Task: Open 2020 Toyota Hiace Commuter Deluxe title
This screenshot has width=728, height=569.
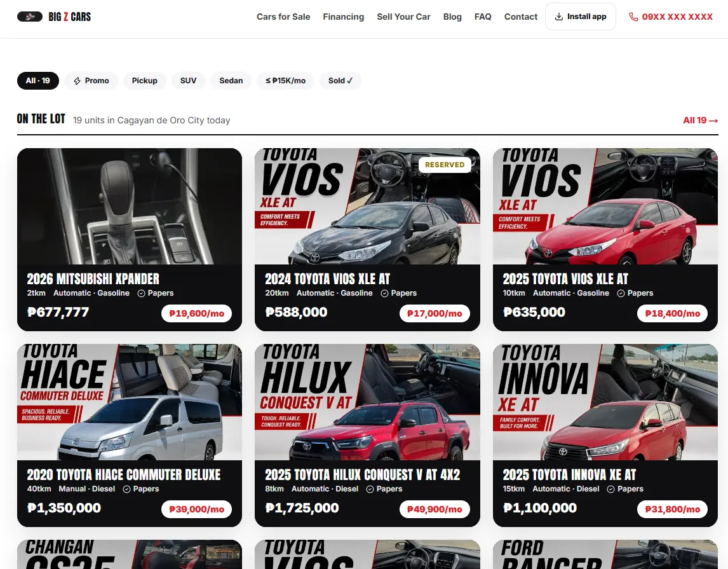Action: pyautogui.click(x=123, y=475)
